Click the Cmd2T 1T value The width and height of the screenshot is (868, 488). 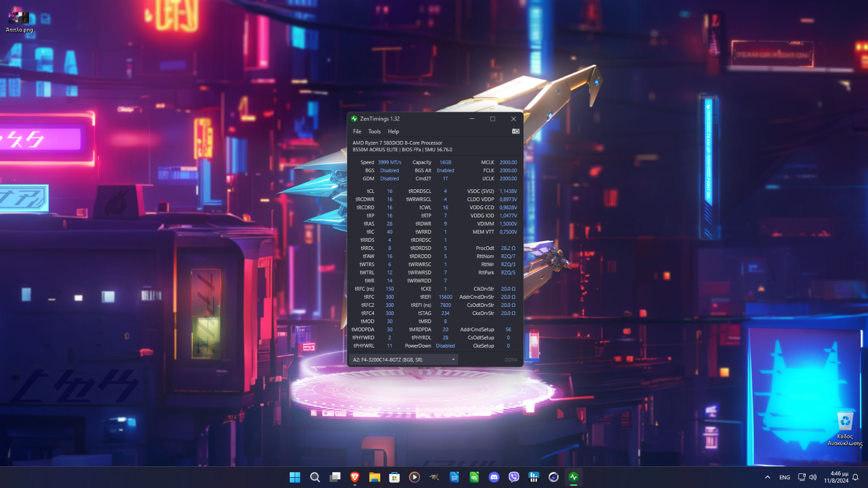point(445,178)
